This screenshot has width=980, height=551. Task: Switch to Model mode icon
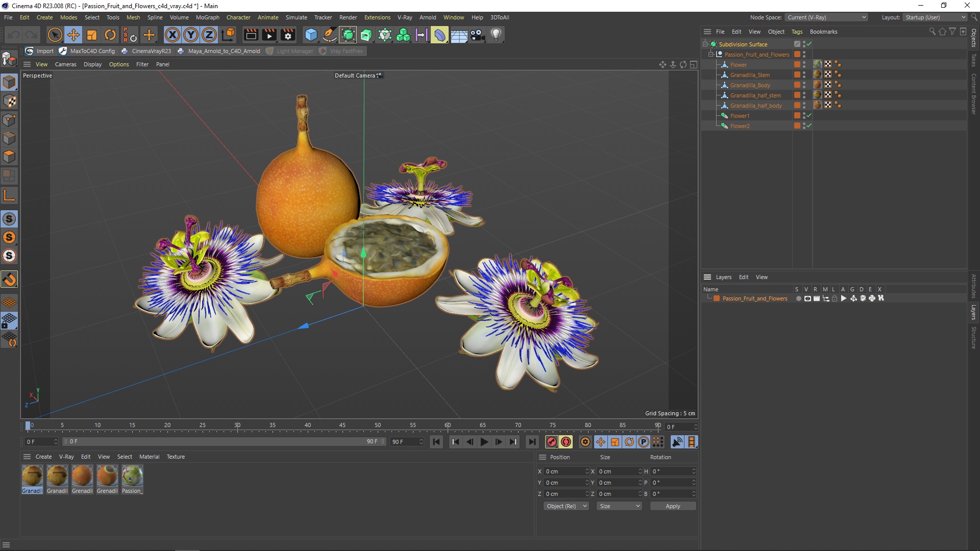[9, 82]
